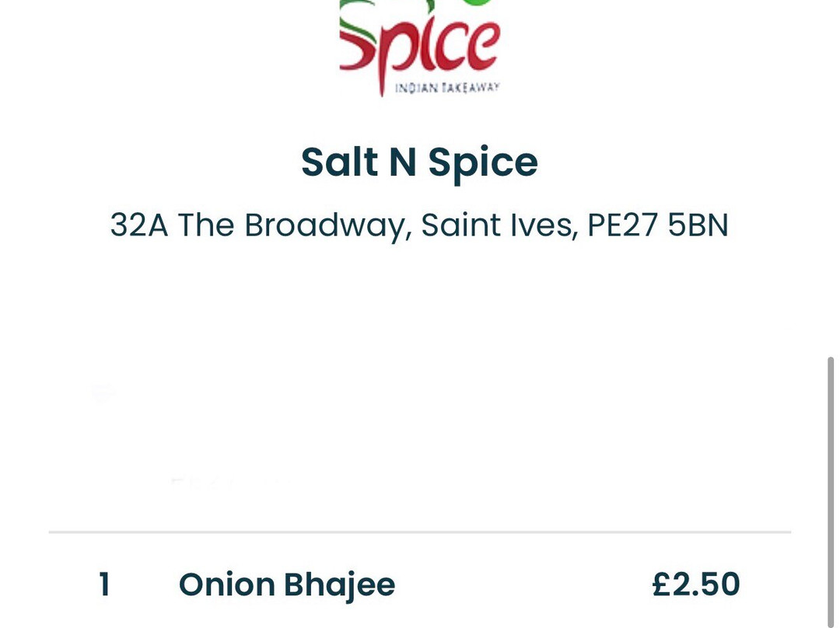Select the PE27 5BN postcode text
Viewport: 840px width, 628px height.
[x=658, y=225]
